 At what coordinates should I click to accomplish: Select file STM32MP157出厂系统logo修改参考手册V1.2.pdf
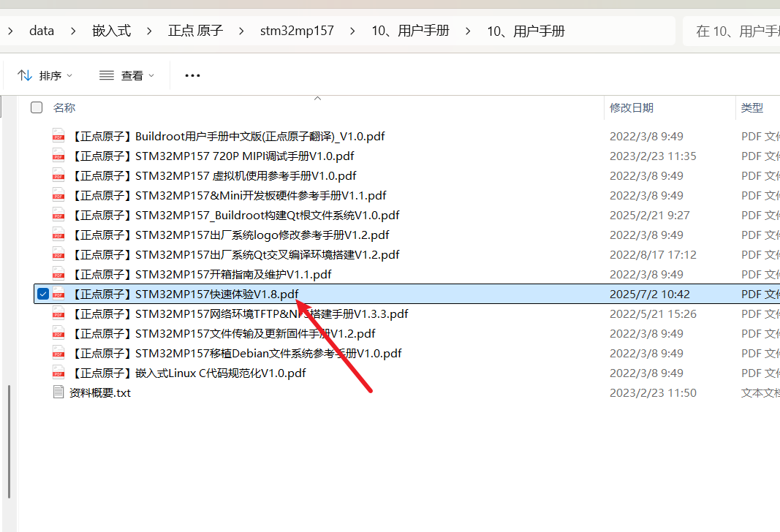coord(230,235)
